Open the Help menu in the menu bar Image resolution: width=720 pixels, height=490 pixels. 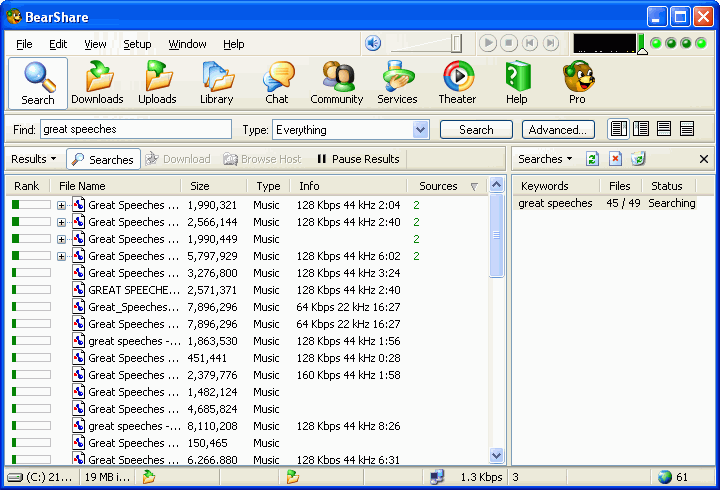[233, 44]
